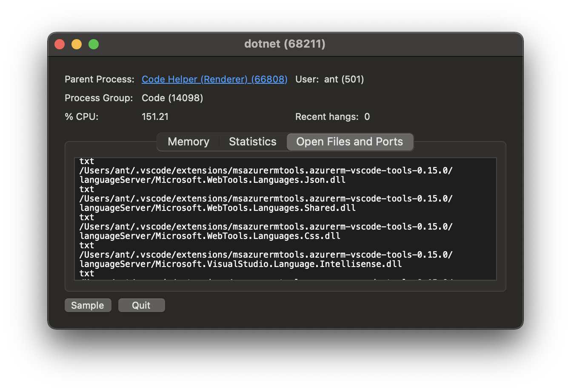Select the Open Files and Ports tab
Viewport: 571px width, 392px height.
350,142
